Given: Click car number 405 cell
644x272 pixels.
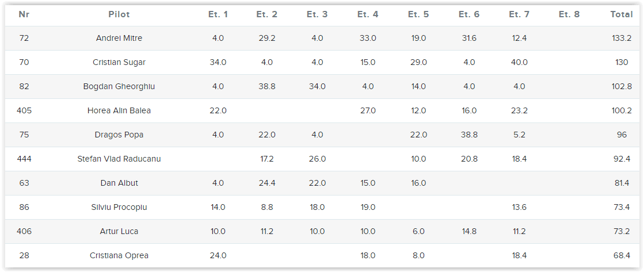Looking at the screenshot, I should pos(24,111).
